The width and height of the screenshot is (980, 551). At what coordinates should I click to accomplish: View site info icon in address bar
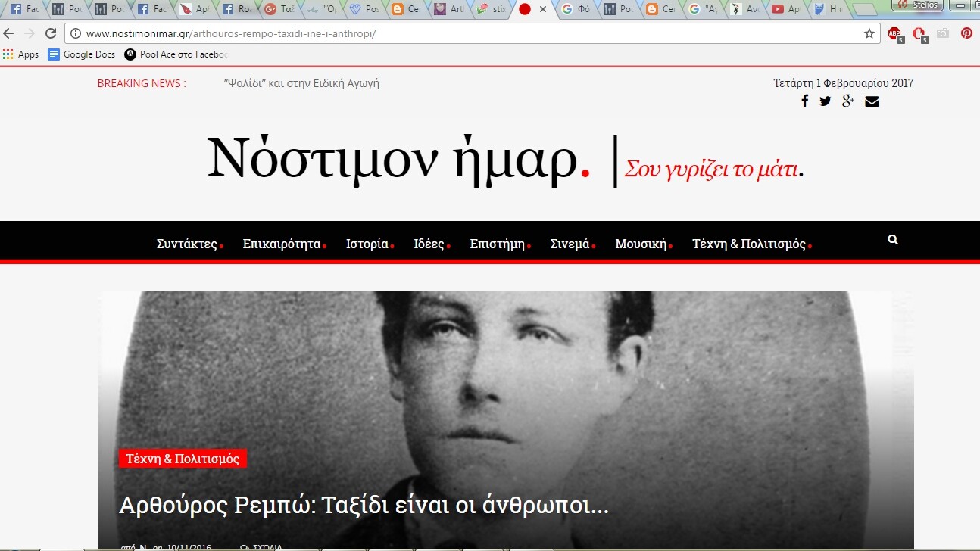click(x=75, y=33)
